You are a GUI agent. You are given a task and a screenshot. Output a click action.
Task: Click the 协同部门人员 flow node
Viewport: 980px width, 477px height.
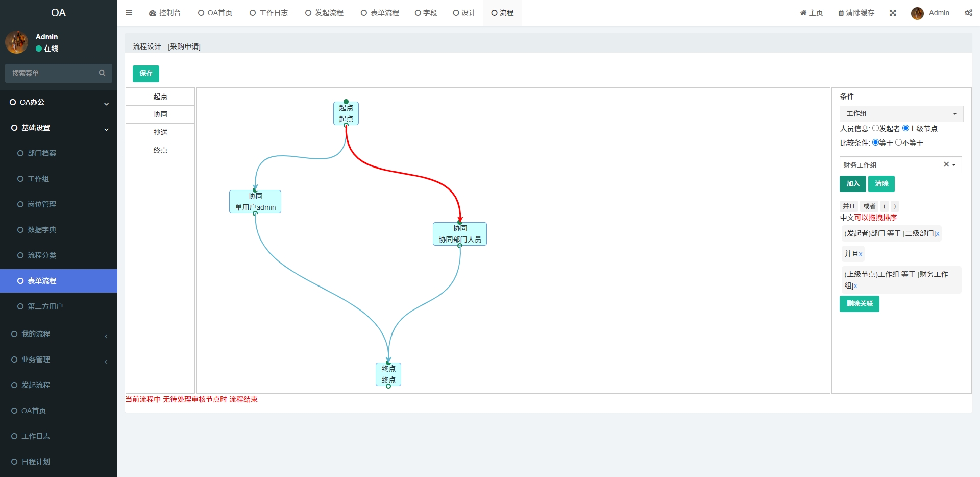point(459,234)
